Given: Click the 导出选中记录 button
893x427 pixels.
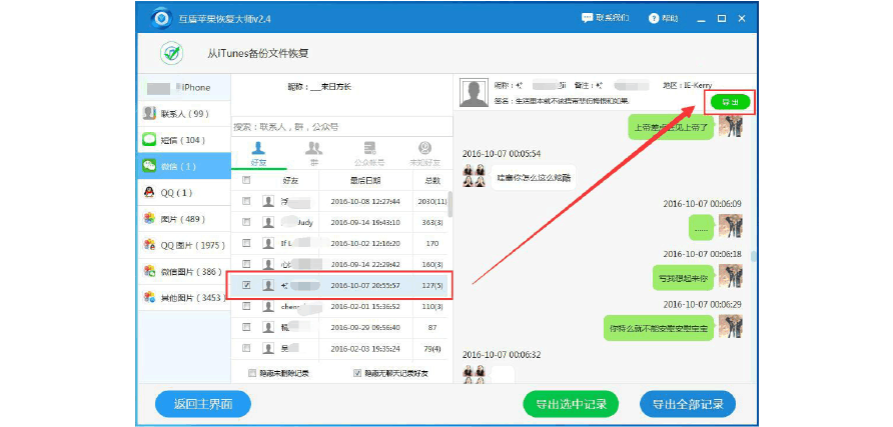Looking at the screenshot, I should pos(571,405).
